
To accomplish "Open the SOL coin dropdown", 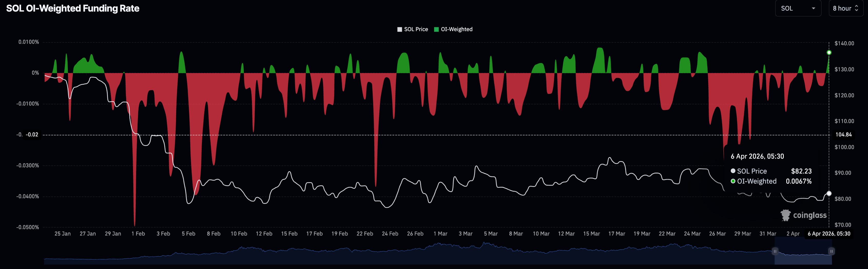I will [798, 8].
